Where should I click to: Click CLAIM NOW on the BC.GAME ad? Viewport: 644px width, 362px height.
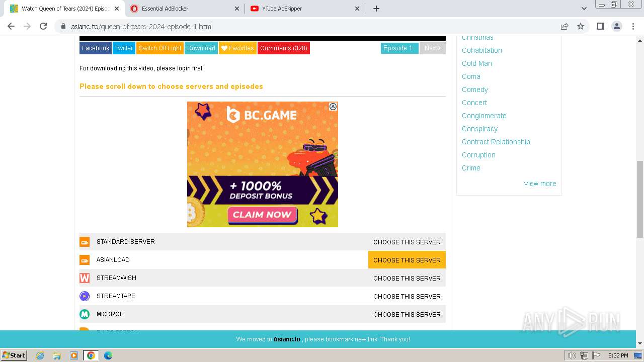pos(262,215)
